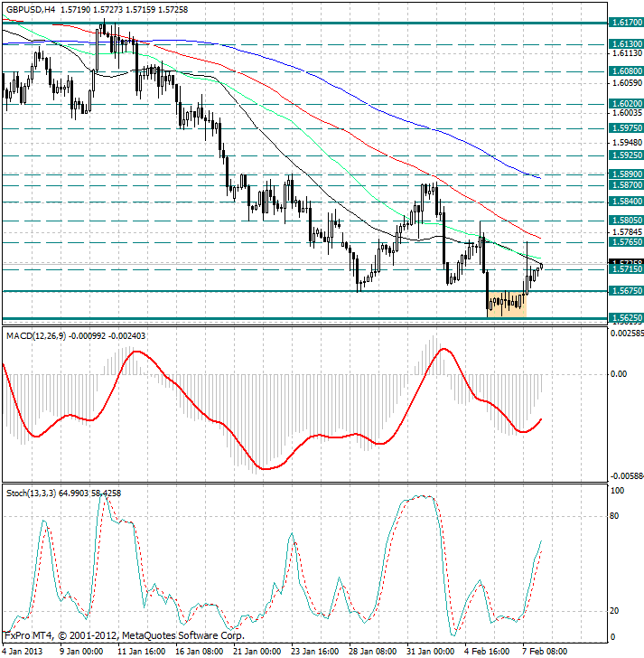Click the 1.61700 price level label
Image resolution: width=644 pixels, height=658 pixels.
point(627,23)
